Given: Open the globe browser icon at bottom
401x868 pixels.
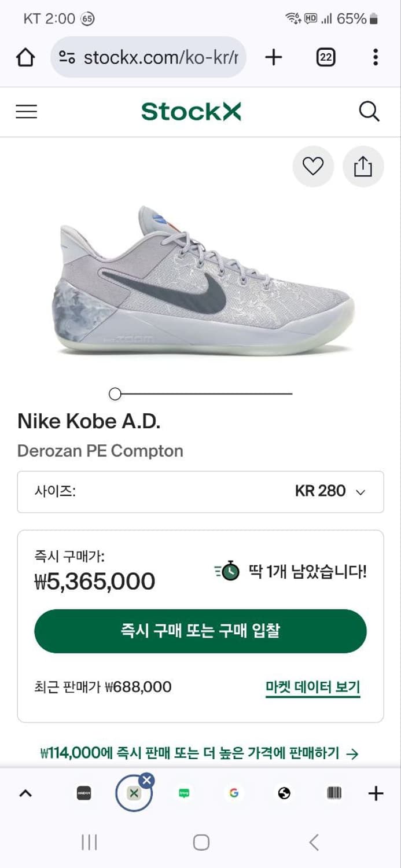Looking at the screenshot, I should pyautogui.click(x=284, y=793).
